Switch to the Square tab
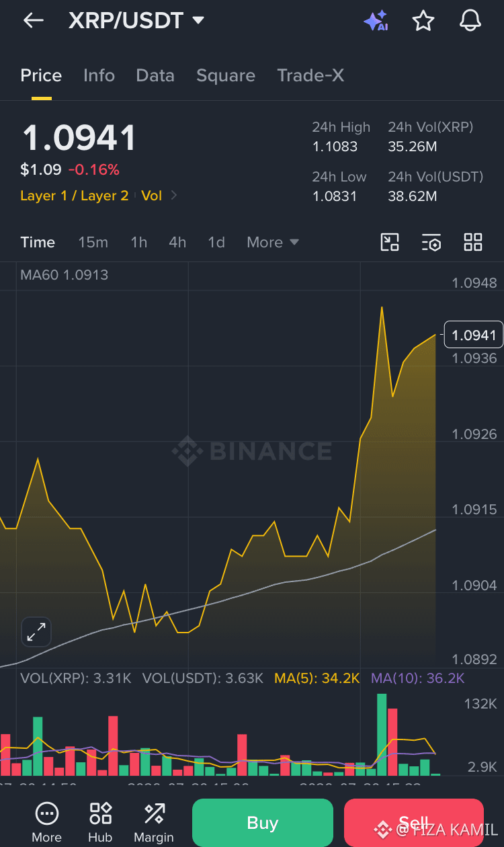The width and height of the screenshot is (504, 847). point(226,75)
